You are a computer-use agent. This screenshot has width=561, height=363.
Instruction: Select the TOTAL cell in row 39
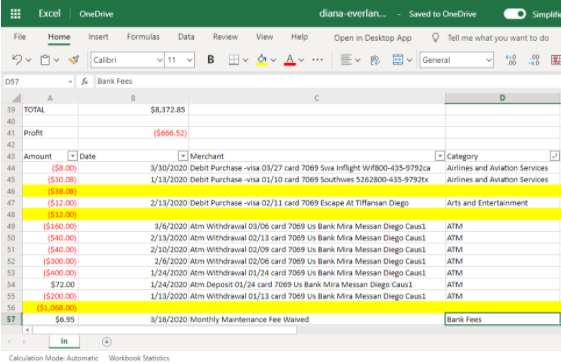click(50, 109)
